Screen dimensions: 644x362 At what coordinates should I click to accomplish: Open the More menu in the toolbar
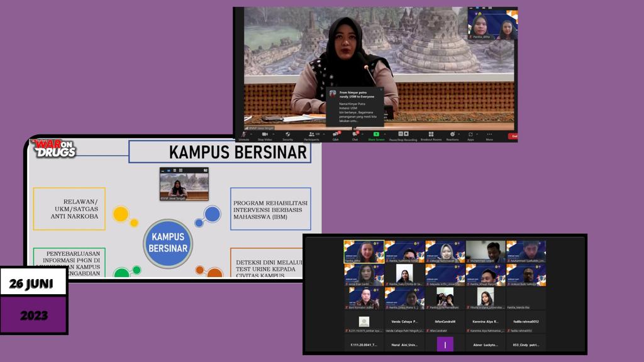tap(489, 134)
